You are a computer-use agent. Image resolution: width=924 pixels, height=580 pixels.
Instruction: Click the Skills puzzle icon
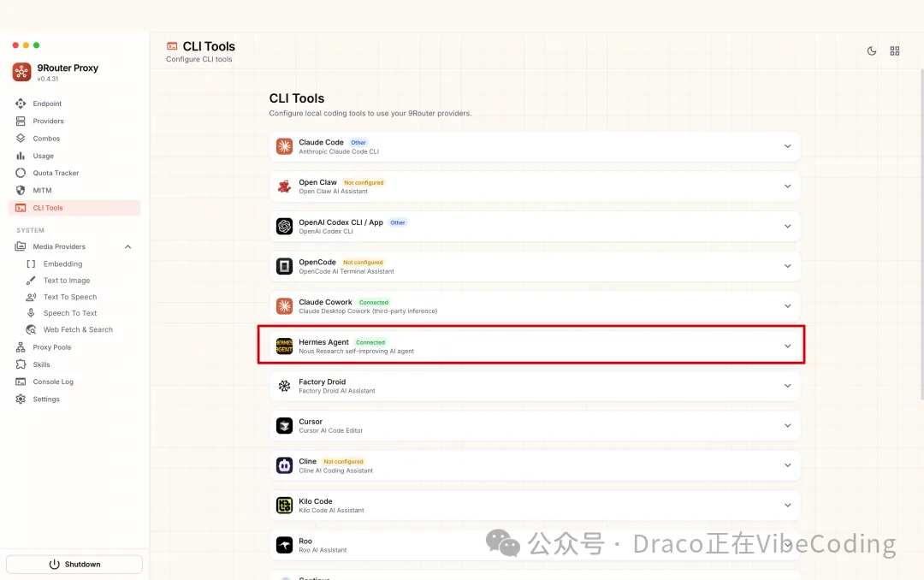click(x=21, y=364)
